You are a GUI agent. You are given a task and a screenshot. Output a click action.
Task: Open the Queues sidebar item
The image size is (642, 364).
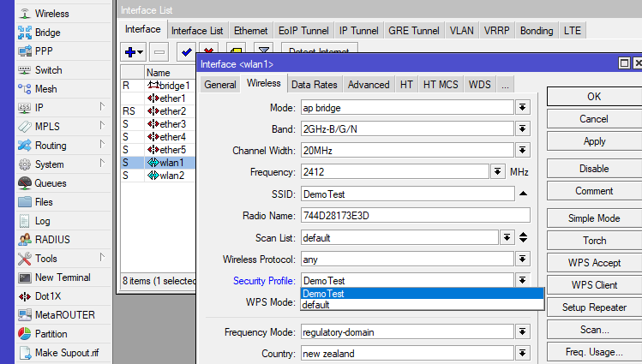50,183
